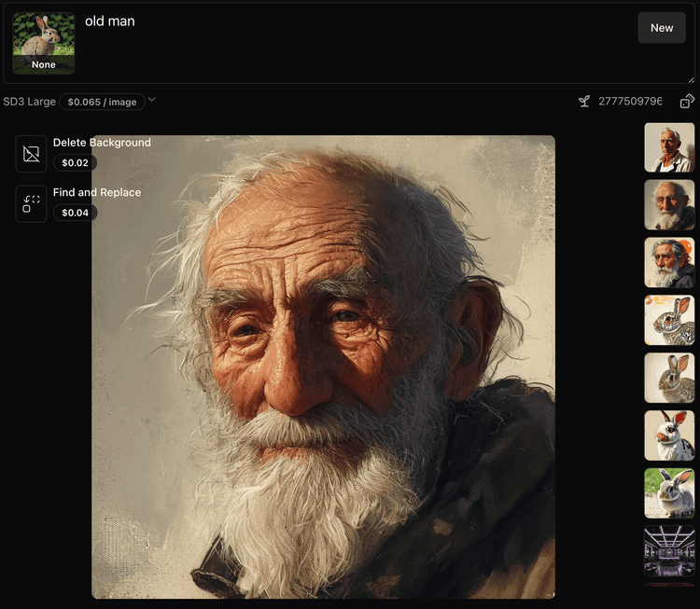
Task: Click the Delete Background tool icon
Action: (31, 154)
